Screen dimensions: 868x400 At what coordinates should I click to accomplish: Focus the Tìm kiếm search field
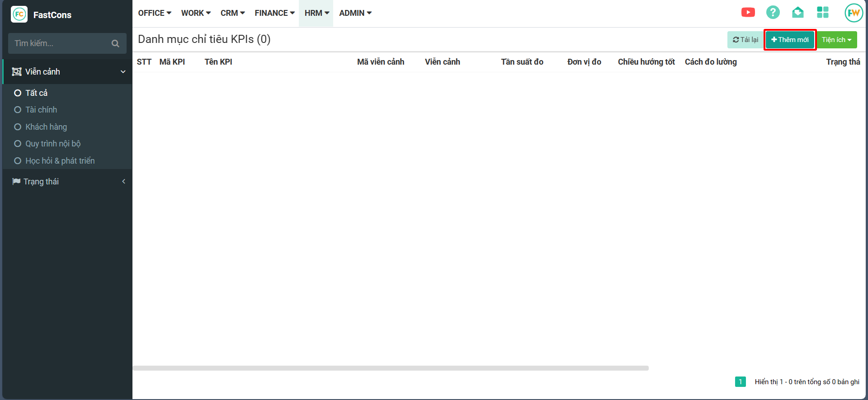[59, 43]
